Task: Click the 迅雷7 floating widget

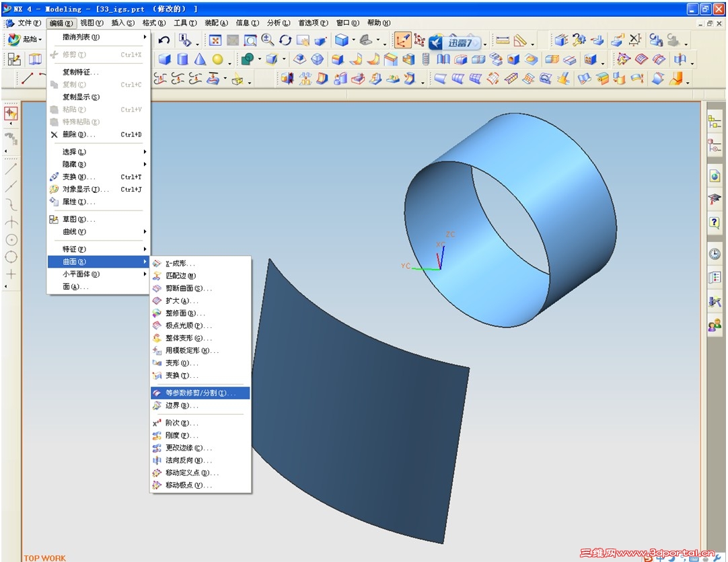Action: 455,43
